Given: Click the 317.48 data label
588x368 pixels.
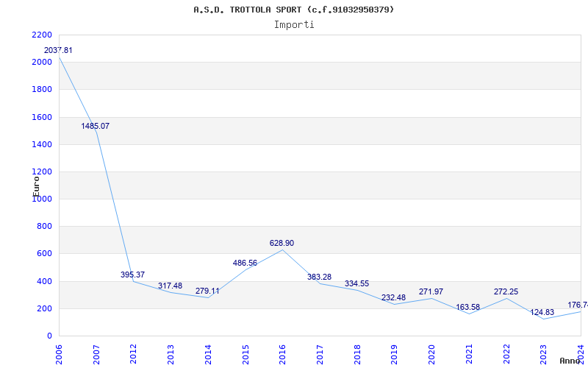Looking at the screenshot, I should click(170, 286).
